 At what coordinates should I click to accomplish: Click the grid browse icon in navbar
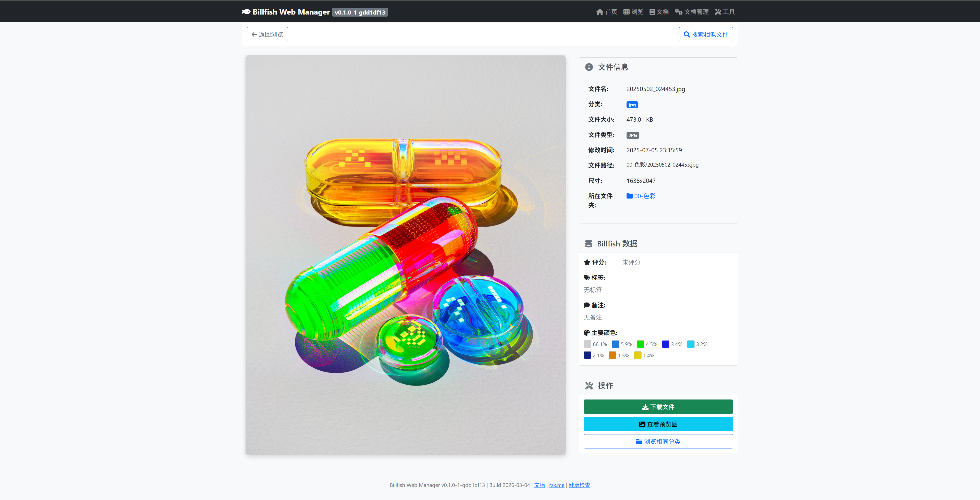tap(626, 12)
